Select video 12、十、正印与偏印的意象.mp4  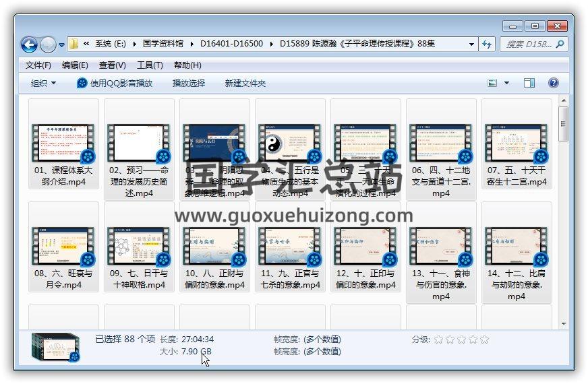tap(365, 247)
